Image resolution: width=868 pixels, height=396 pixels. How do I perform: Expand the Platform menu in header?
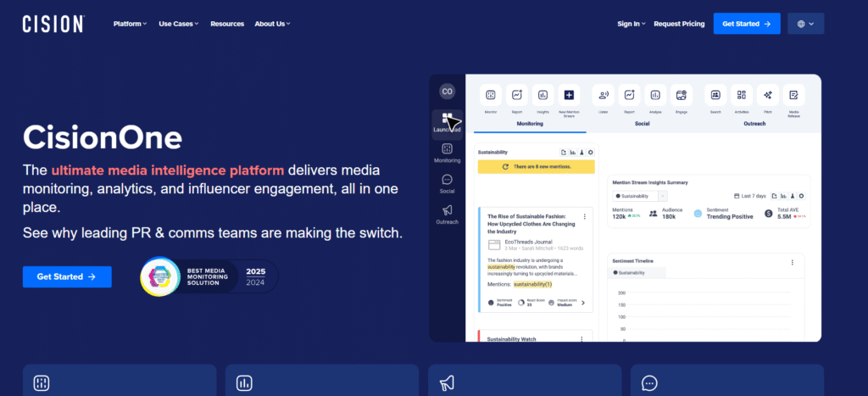[130, 24]
